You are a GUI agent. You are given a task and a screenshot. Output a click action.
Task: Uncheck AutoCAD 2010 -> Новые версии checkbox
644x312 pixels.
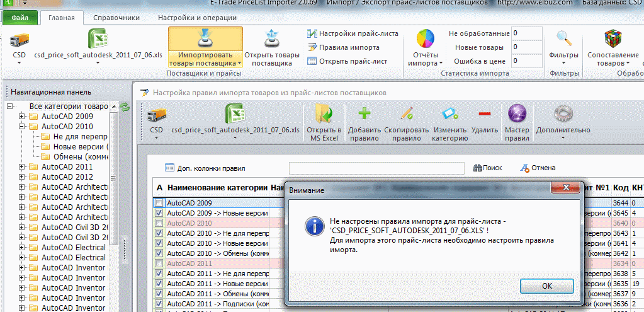[x=159, y=243]
